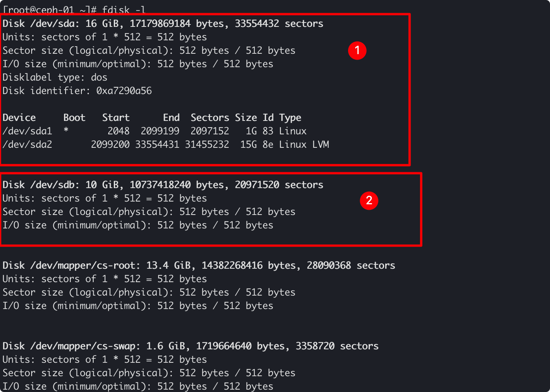
Task: Click the red circle marker numbered 1
Action: pos(357,51)
